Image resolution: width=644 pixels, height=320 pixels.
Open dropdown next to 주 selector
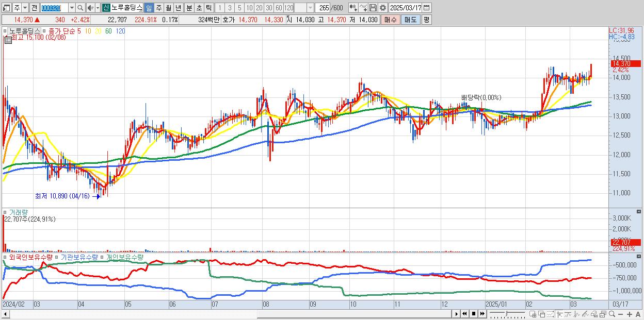point(25,8)
